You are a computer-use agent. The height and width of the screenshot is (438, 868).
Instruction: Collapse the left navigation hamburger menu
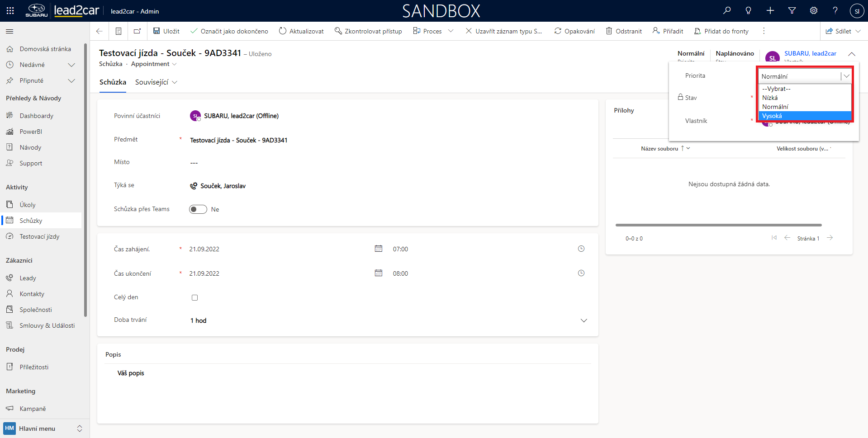tap(9, 31)
